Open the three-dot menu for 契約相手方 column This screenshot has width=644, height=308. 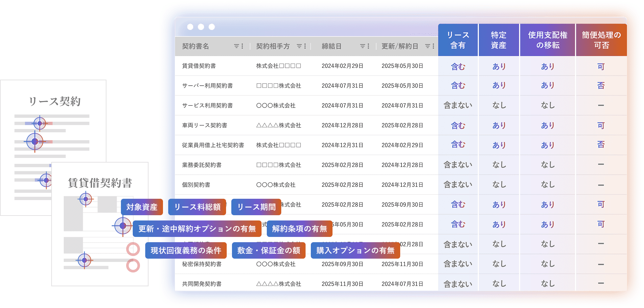(x=305, y=46)
